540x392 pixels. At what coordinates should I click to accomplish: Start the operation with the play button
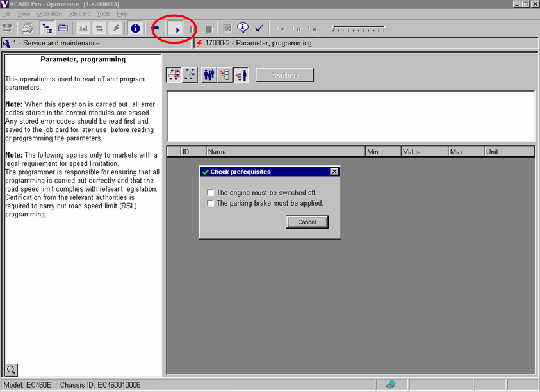pyautogui.click(x=177, y=29)
